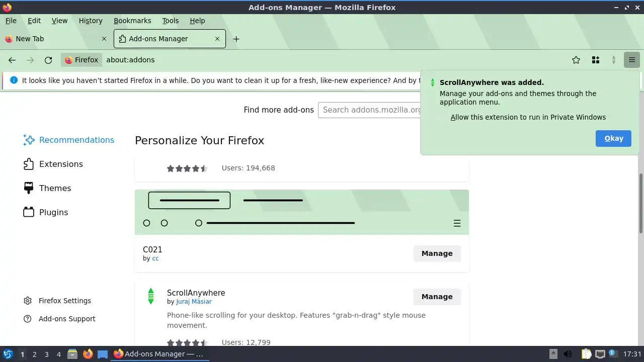Open a new tab with the plus button
The height and width of the screenshot is (362, 644).
(x=236, y=39)
